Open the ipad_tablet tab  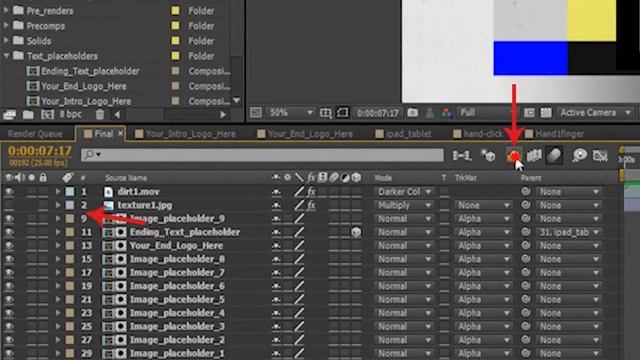[x=403, y=134]
